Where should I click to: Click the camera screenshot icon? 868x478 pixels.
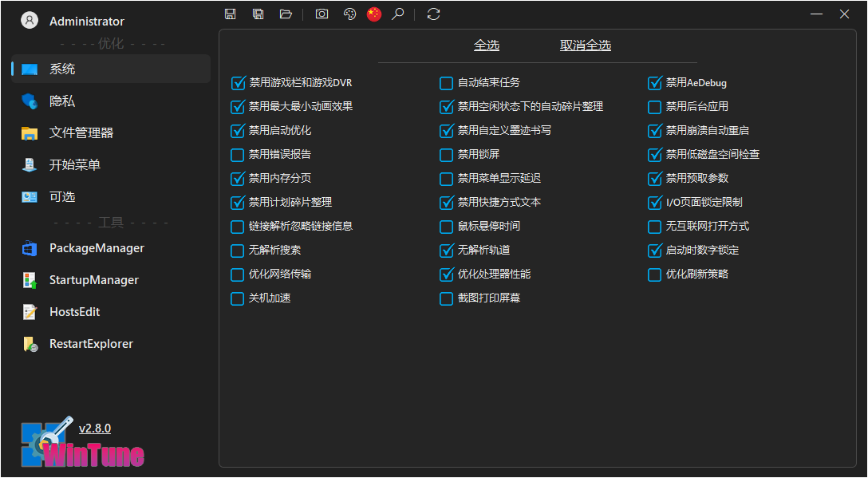coord(322,14)
